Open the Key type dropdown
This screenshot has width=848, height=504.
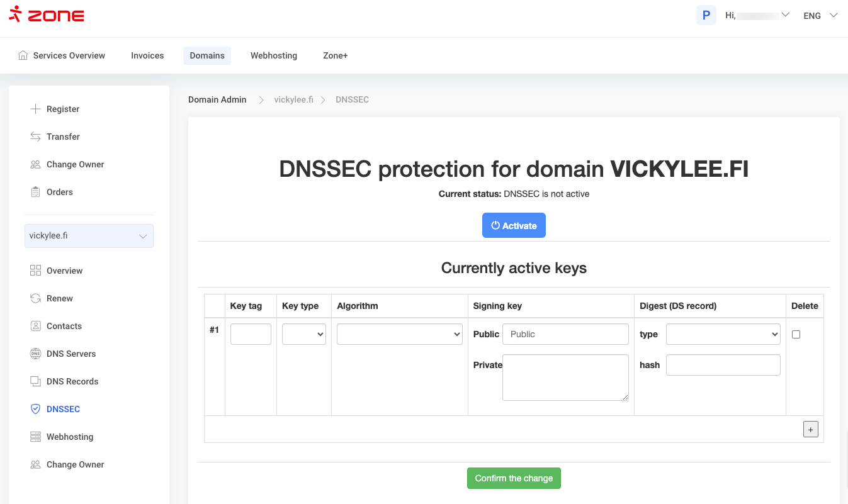[x=303, y=334]
